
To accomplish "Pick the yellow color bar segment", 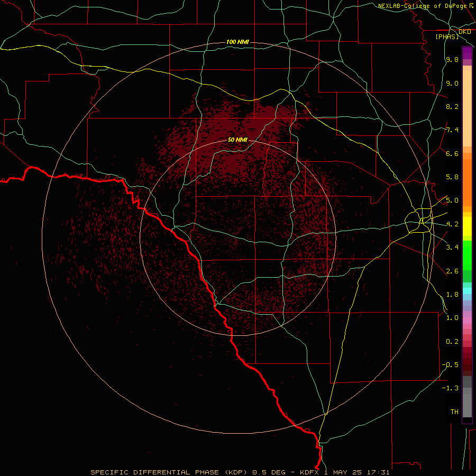I will (x=467, y=226).
